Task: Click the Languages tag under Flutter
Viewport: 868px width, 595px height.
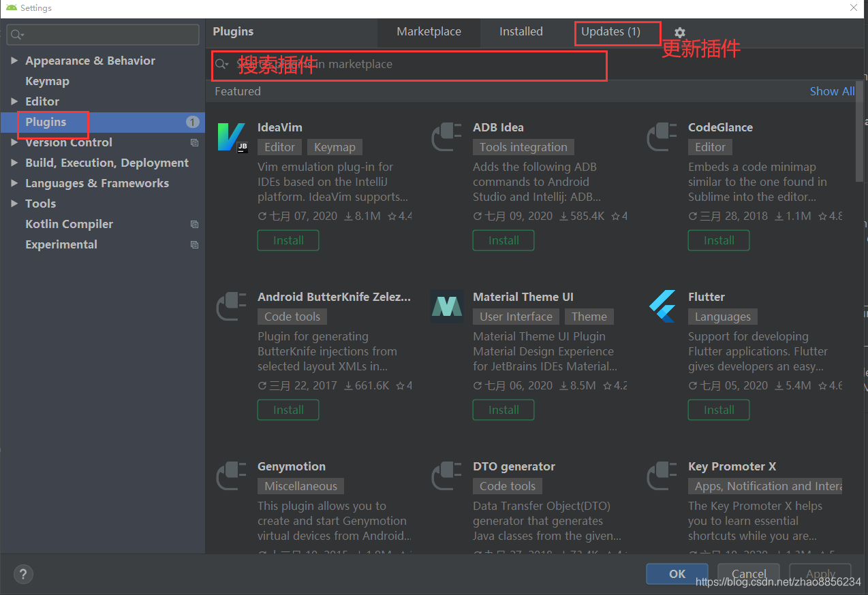Action: pyautogui.click(x=723, y=317)
